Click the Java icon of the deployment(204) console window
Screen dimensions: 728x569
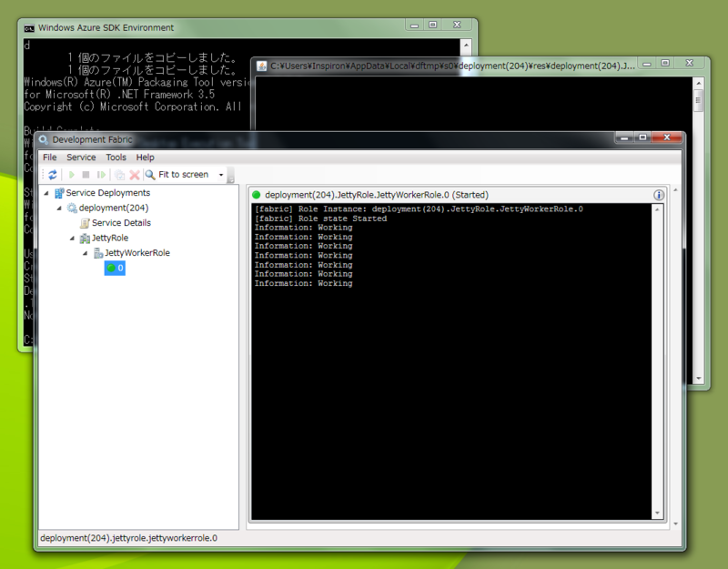click(262, 66)
